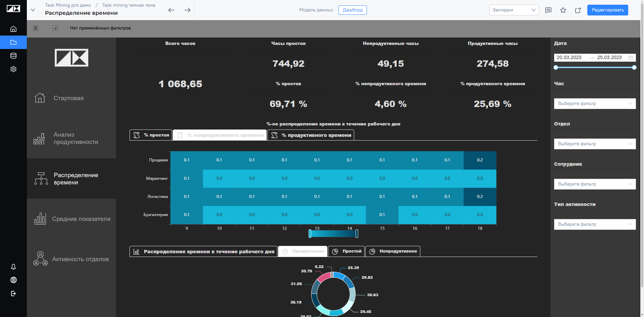Select the Непродуктивное chart tab
The image size is (644, 317).
coord(393,251)
